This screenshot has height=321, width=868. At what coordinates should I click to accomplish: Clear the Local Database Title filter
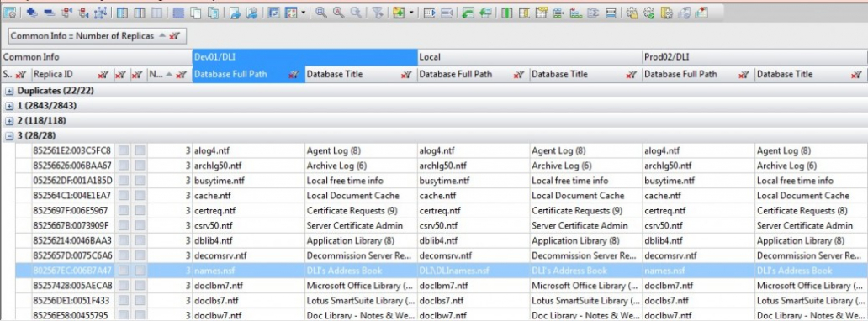631,75
